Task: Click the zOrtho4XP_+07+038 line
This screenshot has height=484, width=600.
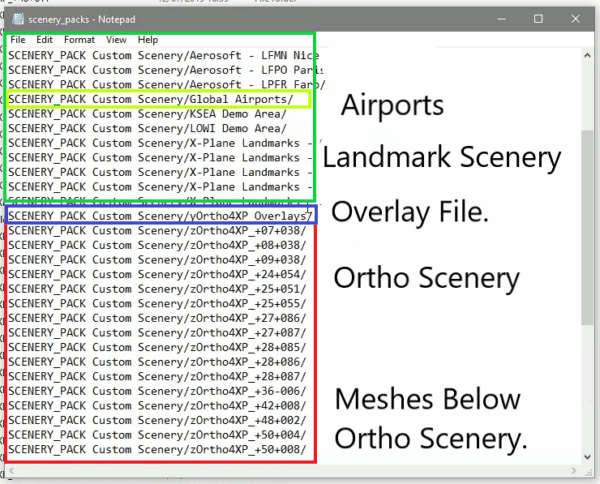Action: [157, 231]
